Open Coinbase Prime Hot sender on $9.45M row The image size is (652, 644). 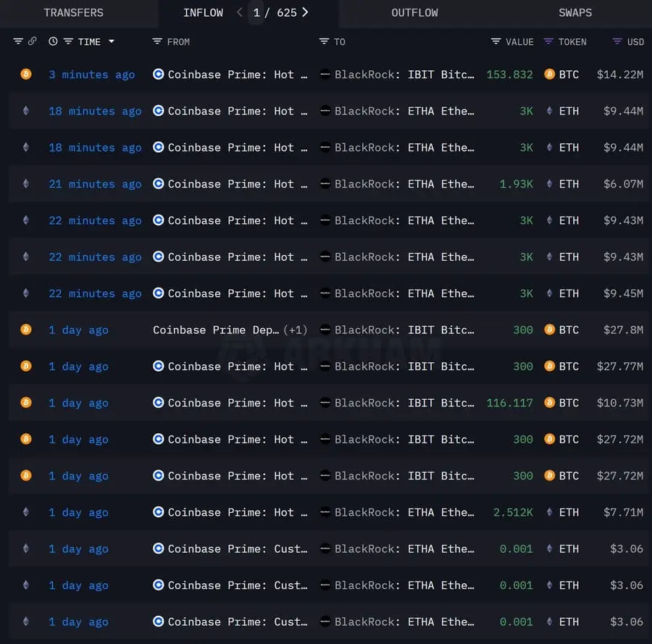tap(238, 293)
